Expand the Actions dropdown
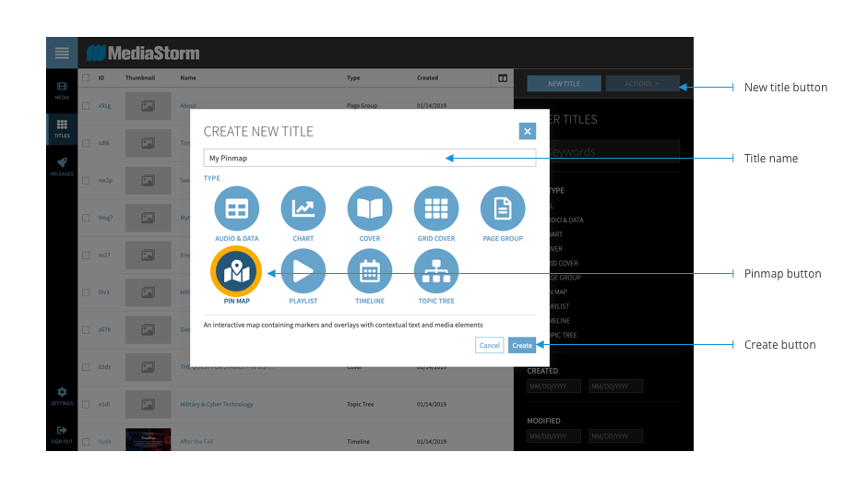 point(642,84)
